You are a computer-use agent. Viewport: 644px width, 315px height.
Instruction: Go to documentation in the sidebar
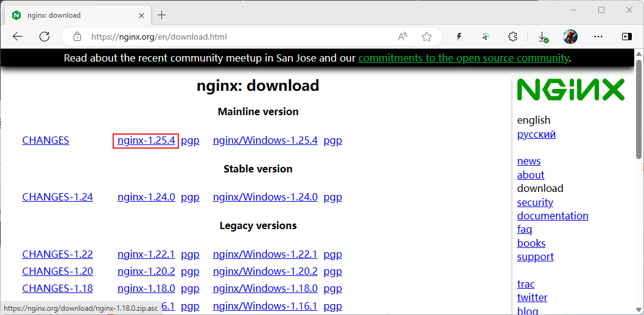click(x=553, y=216)
